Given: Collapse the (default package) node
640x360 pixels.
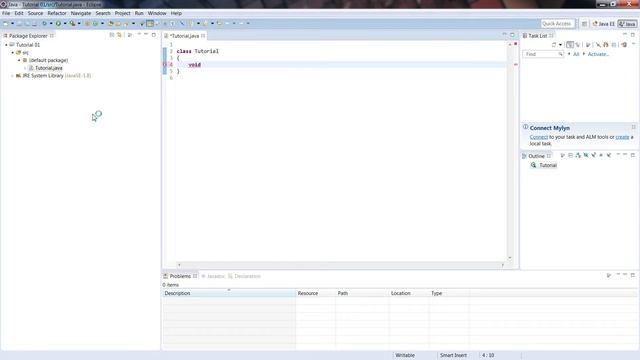Looking at the screenshot, I should click(19, 60).
